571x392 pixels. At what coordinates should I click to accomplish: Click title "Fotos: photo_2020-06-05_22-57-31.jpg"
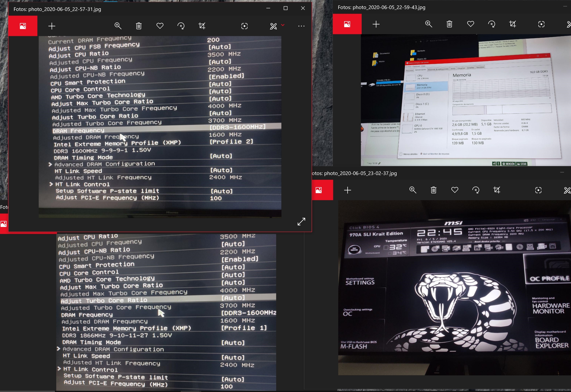click(x=57, y=9)
